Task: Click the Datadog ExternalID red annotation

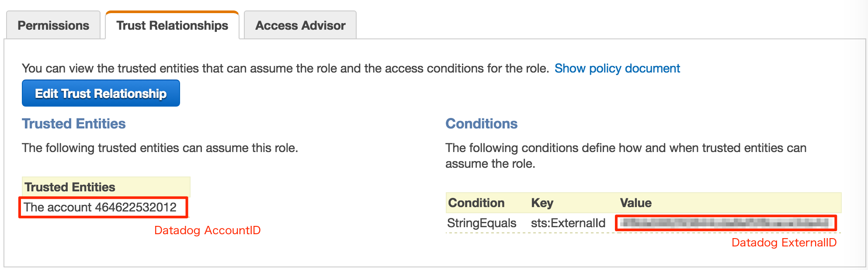Action: [784, 242]
